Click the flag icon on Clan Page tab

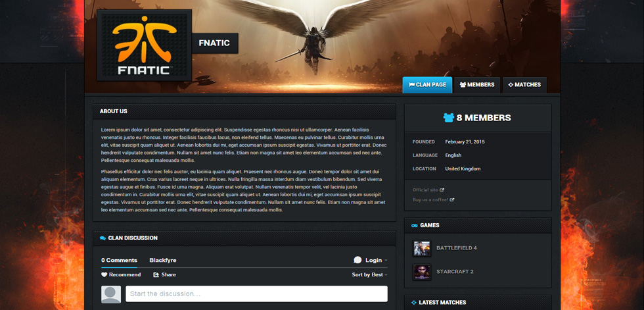click(x=411, y=85)
